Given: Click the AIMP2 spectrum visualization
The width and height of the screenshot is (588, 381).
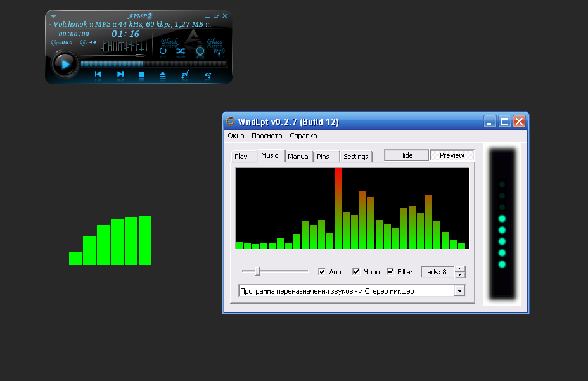Looking at the screenshot, I should 124,46.
